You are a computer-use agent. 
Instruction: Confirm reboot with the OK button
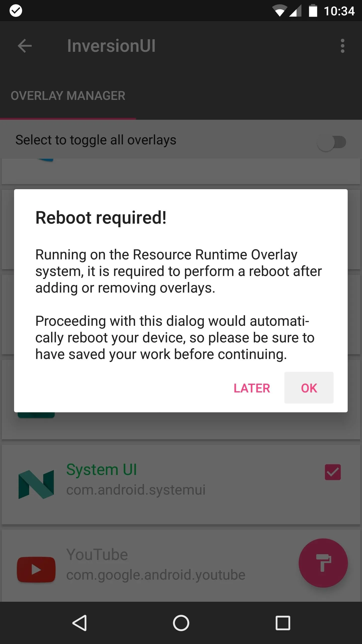[x=309, y=388]
